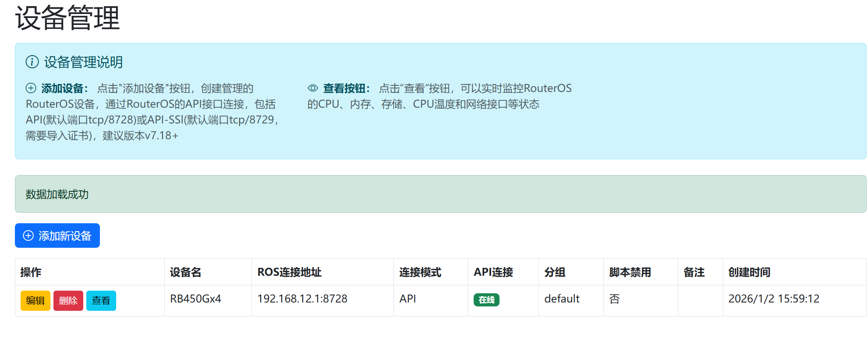Click the green 在线 status badge
868x341 pixels.
point(486,300)
